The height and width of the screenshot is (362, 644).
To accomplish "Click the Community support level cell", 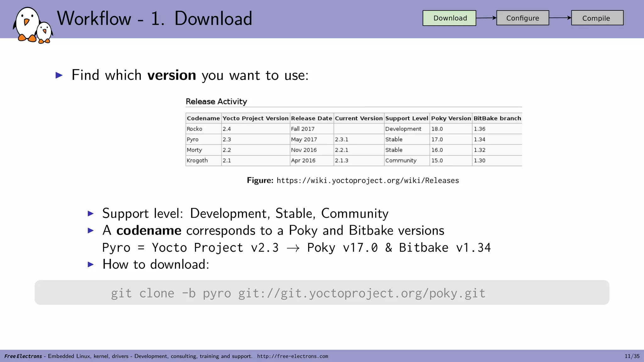I will (407, 161).
